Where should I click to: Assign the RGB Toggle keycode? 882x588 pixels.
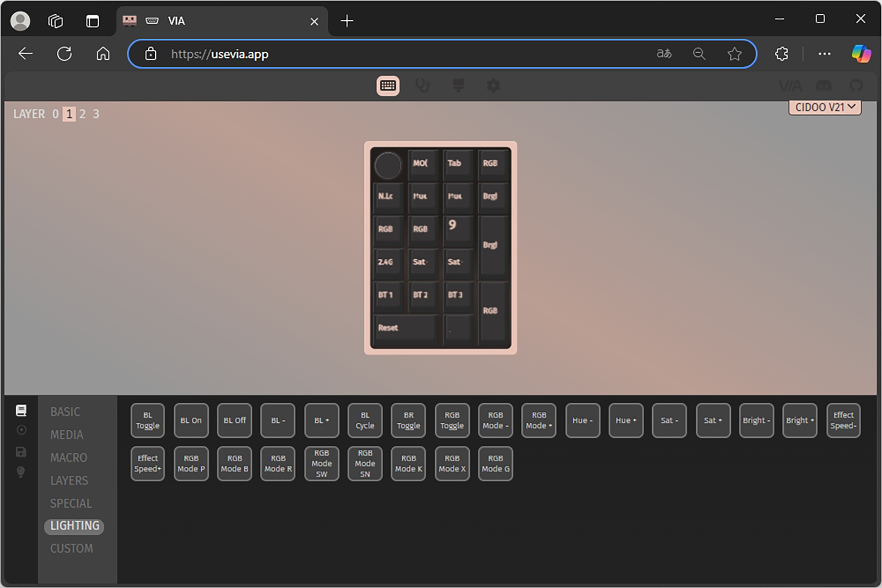452,420
